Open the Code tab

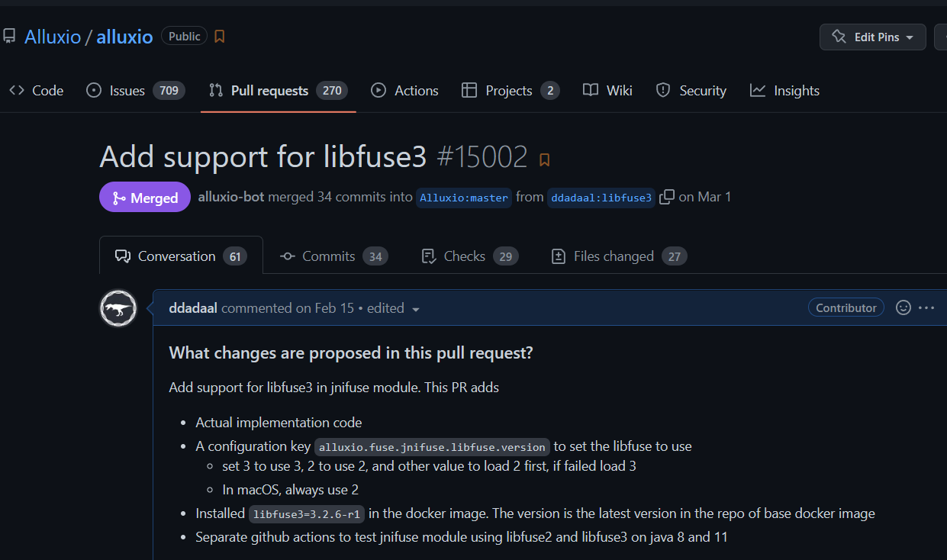[36, 91]
